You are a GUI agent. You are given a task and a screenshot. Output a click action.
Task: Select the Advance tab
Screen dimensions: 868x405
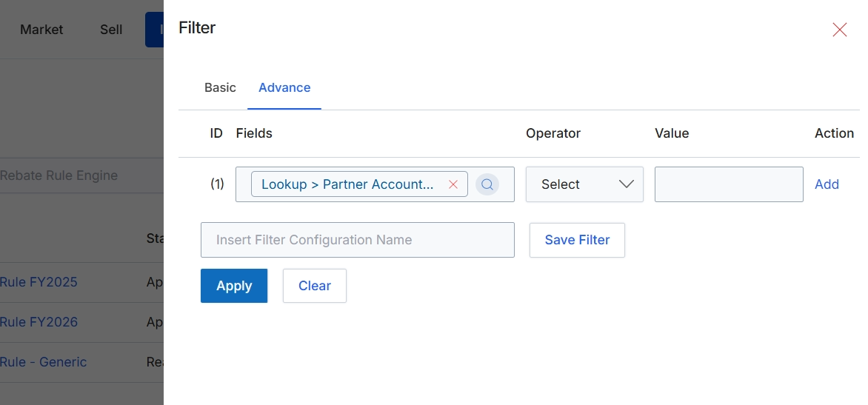tap(284, 87)
